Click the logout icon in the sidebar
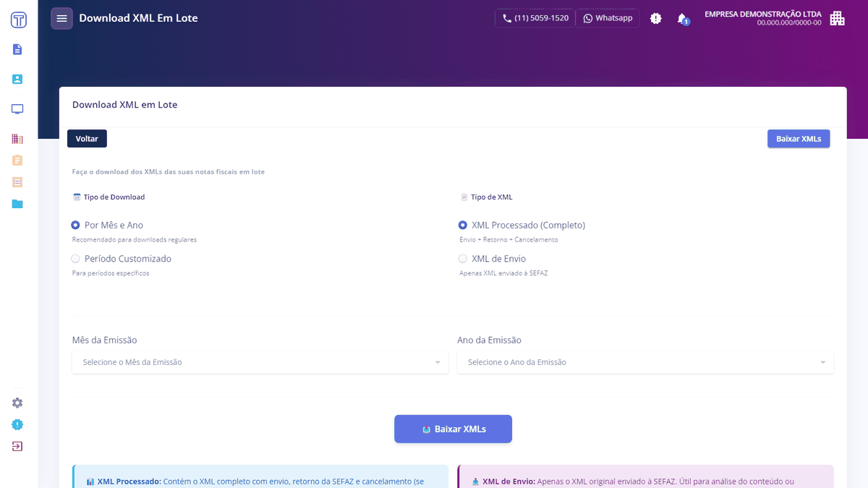Image resolution: width=868 pixels, height=488 pixels. pos(17,446)
